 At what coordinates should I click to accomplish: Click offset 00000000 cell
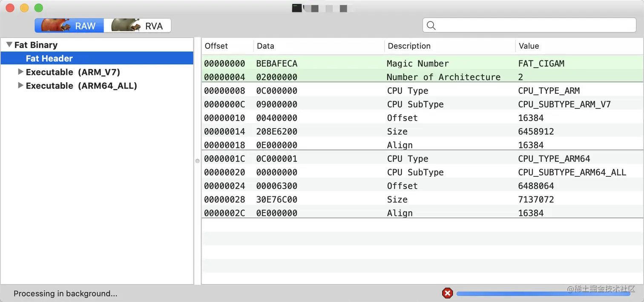pos(224,63)
